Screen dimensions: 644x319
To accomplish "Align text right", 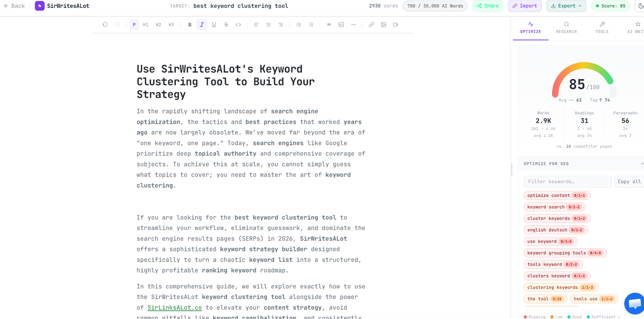I will (281, 24).
